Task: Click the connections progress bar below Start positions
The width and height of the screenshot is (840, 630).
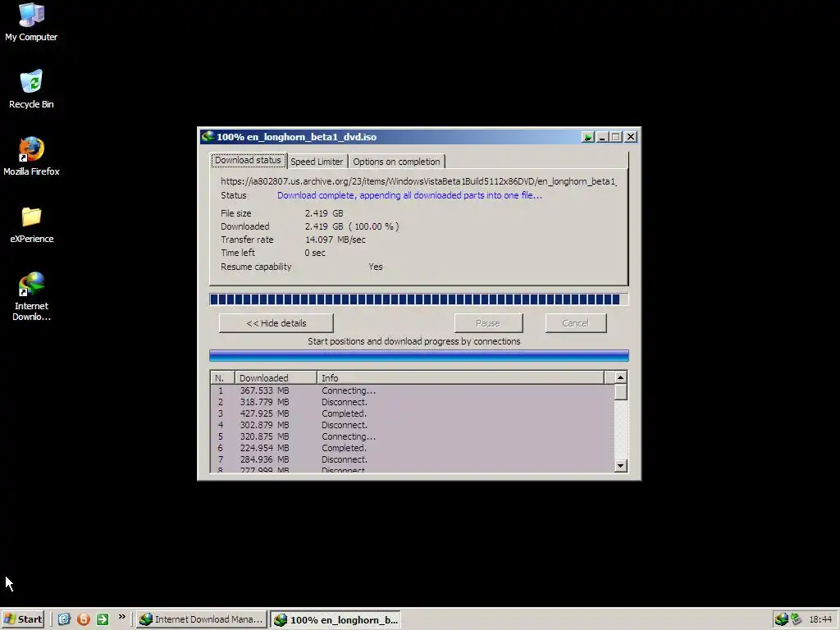Action: click(418, 356)
